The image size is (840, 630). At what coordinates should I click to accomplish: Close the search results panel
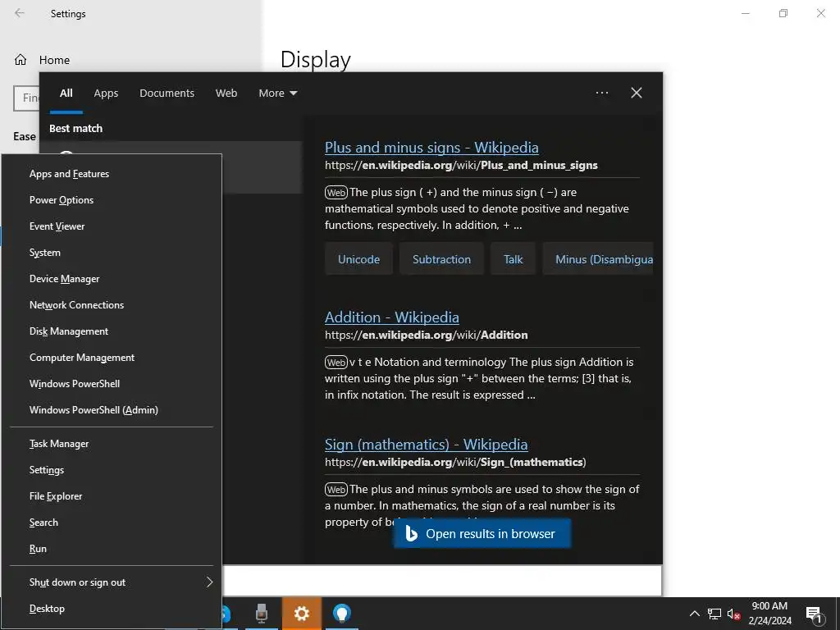[637, 93]
